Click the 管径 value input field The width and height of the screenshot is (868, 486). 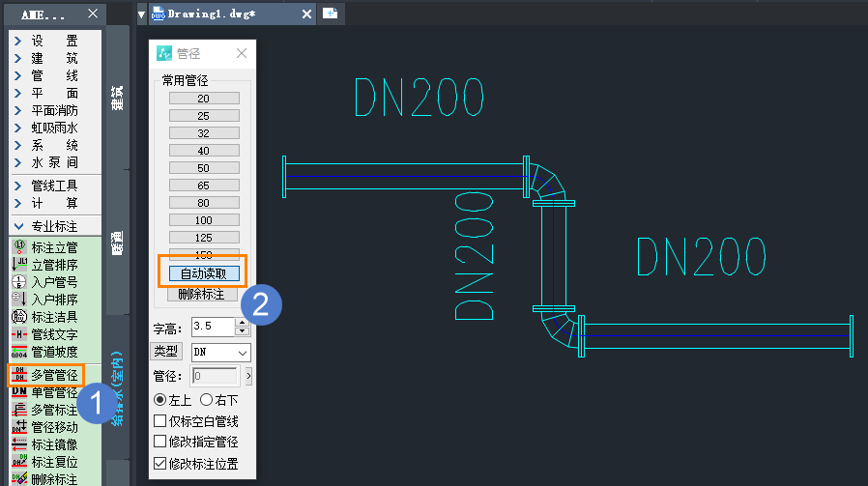click(216, 377)
